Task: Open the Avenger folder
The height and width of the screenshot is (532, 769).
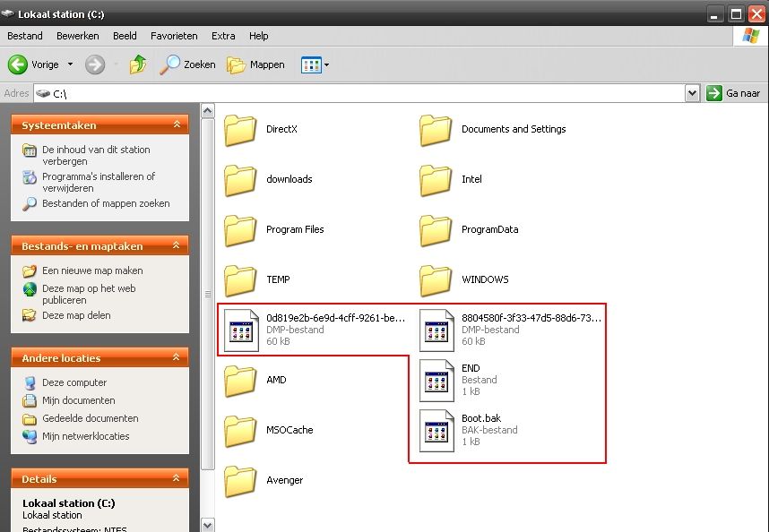Action: [240, 481]
